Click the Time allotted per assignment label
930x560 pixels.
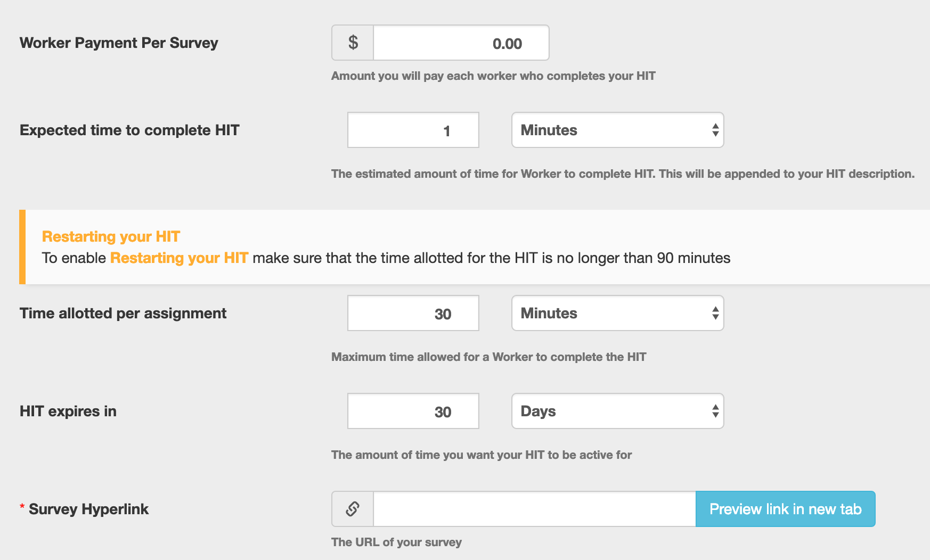click(x=123, y=313)
